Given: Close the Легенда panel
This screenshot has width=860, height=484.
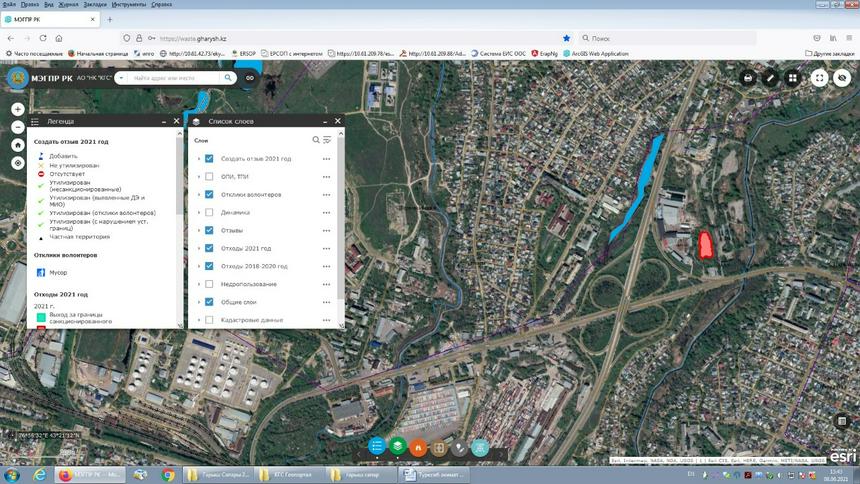Looking at the screenshot, I should tap(177, 121).
